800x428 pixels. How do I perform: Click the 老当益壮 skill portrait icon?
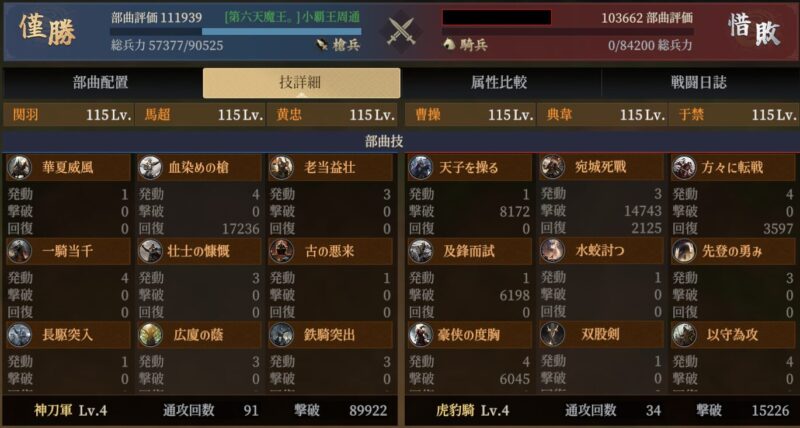(282, 167)
